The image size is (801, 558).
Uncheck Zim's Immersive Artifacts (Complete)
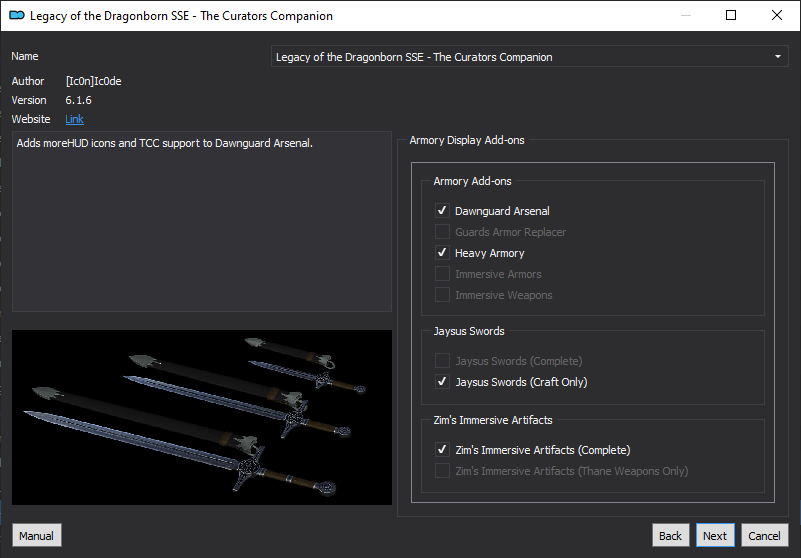442,450
